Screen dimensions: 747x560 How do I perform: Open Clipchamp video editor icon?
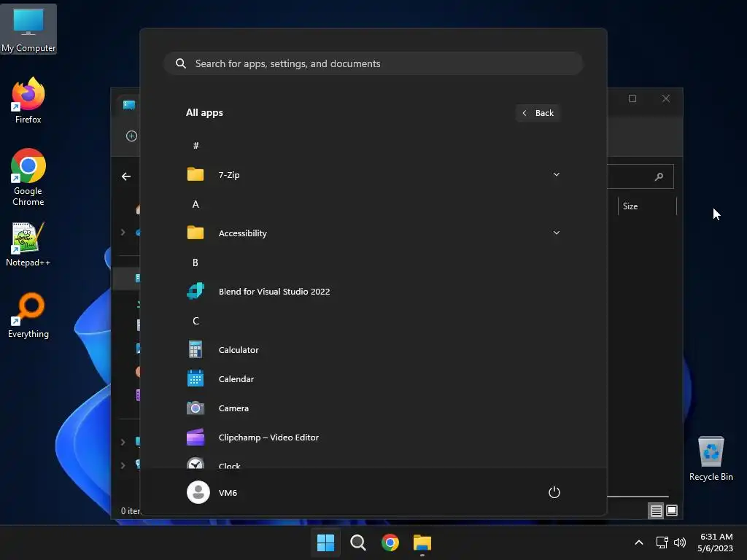click(196, 437)
